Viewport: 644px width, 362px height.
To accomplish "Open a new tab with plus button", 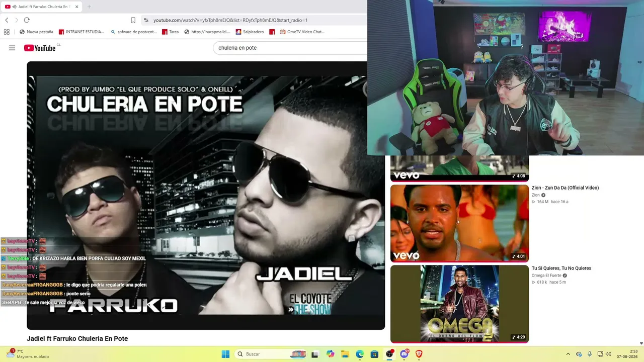I will click(x=89, y=7).
